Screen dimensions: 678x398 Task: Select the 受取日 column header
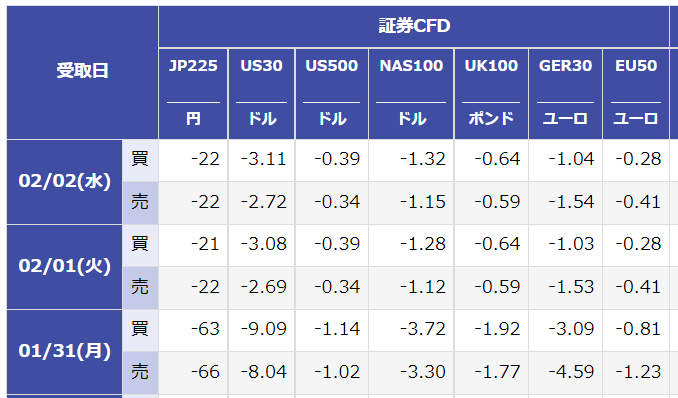(82, 72)
